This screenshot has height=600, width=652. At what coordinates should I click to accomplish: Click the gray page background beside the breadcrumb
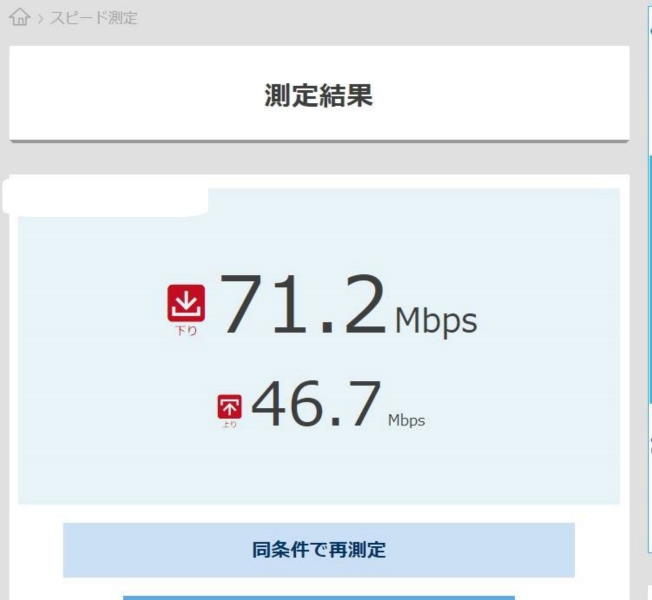(x=374, y=19)
